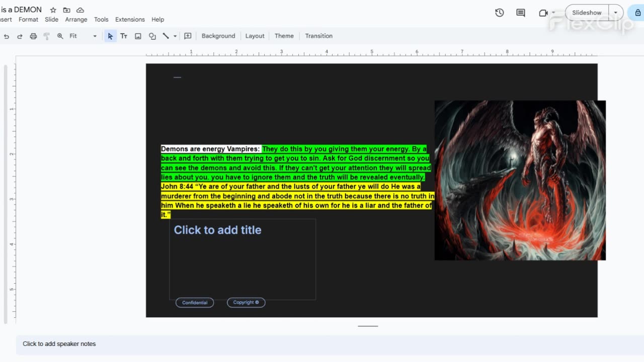Undo the last action
Screen dimensions: 644x362
tap(7, 36)
